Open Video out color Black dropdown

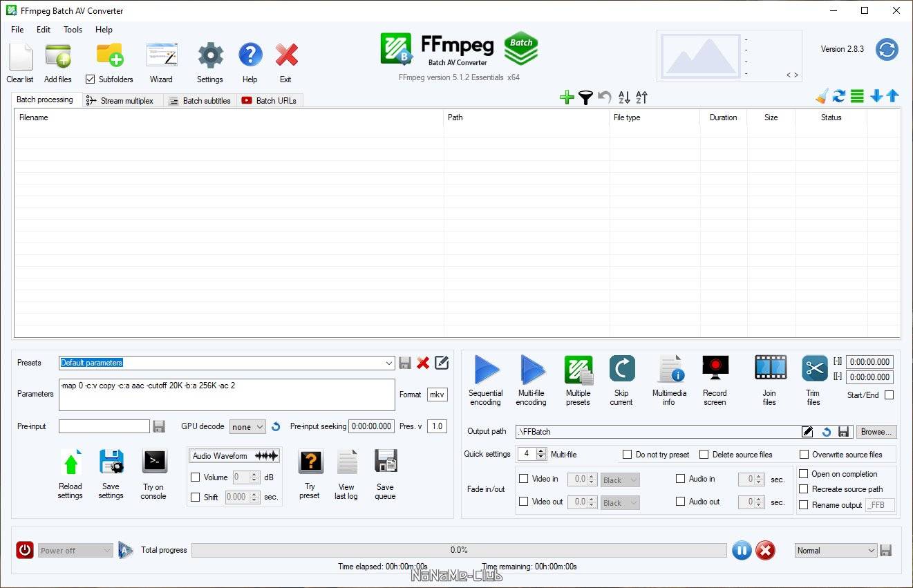[x=620, y=503]
